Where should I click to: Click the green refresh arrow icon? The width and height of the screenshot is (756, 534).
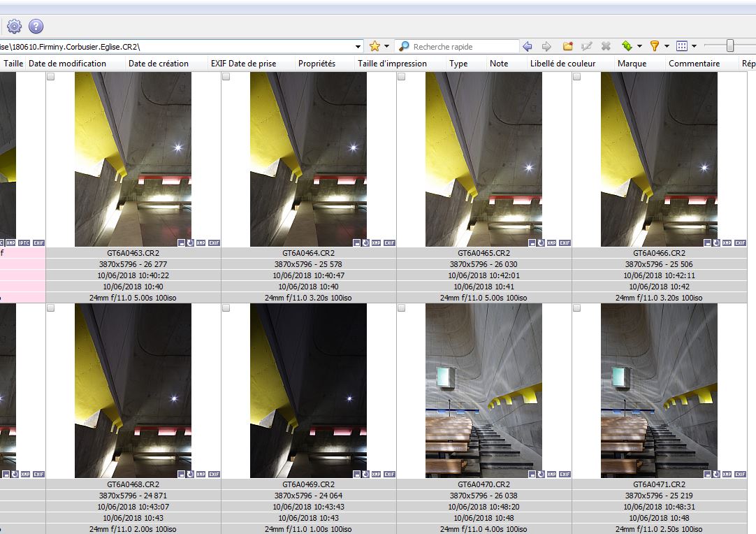point(627,46)
